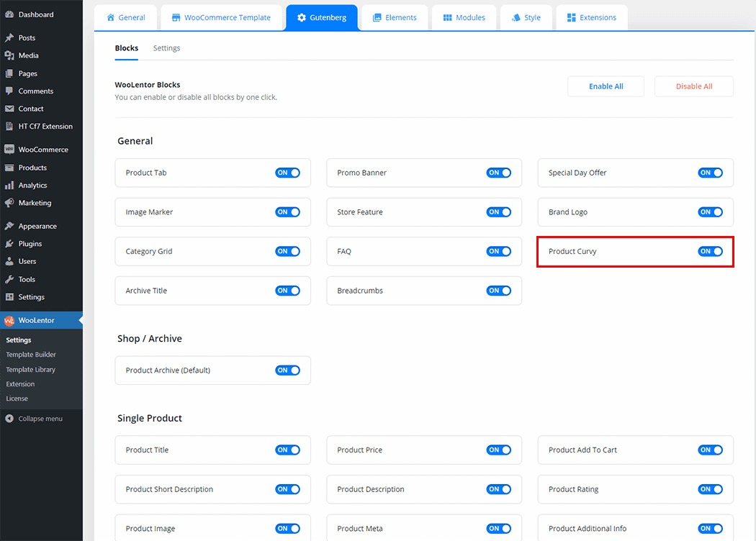Image resolution: width=756 pixels, height=541 pixels.
Task: Toggle off the Product Curvy block
Action: point(710,252)
